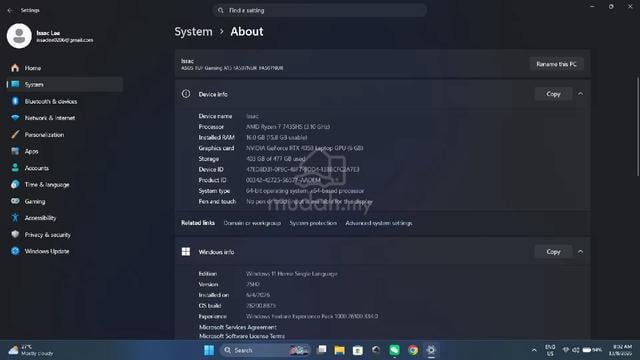
Task: Focus the Find a setting search box
Action: pos(320,10)
